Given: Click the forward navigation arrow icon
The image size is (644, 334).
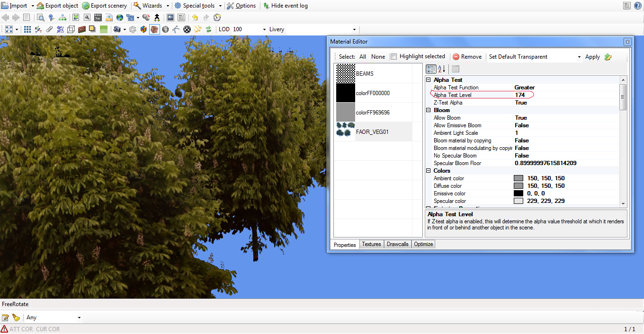Looking at the screenshot, I should tap(16, 18).
